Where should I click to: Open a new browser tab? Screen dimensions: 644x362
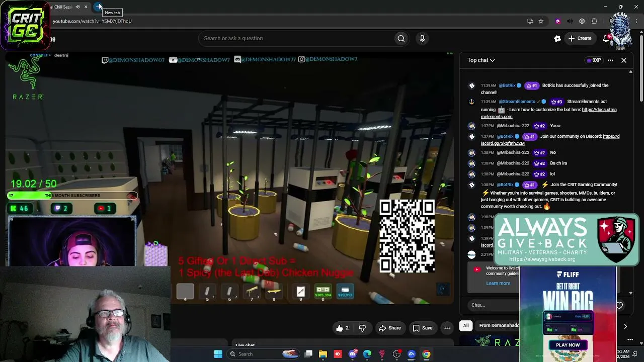tap(99, 7)
